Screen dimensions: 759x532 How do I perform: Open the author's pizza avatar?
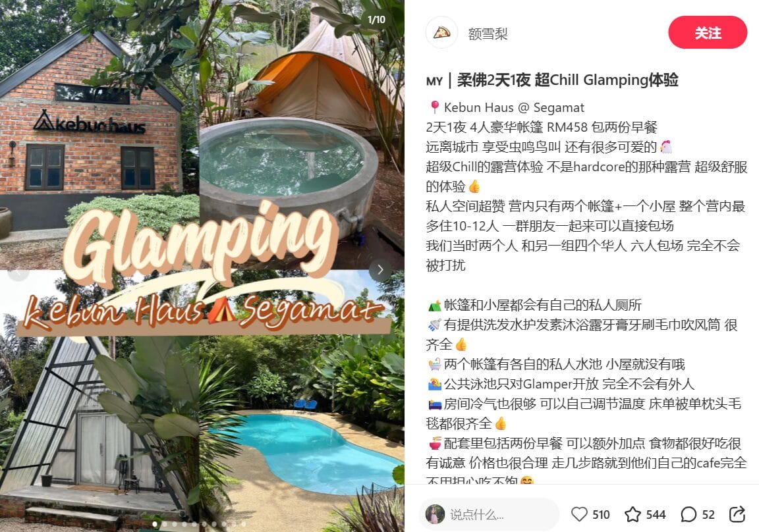tap(441, 33)
